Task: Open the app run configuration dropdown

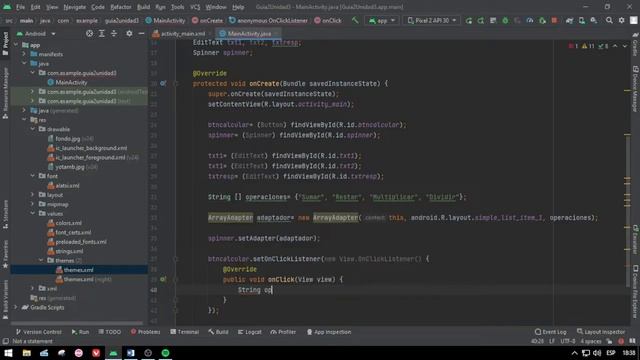Action: coord(382,20)
